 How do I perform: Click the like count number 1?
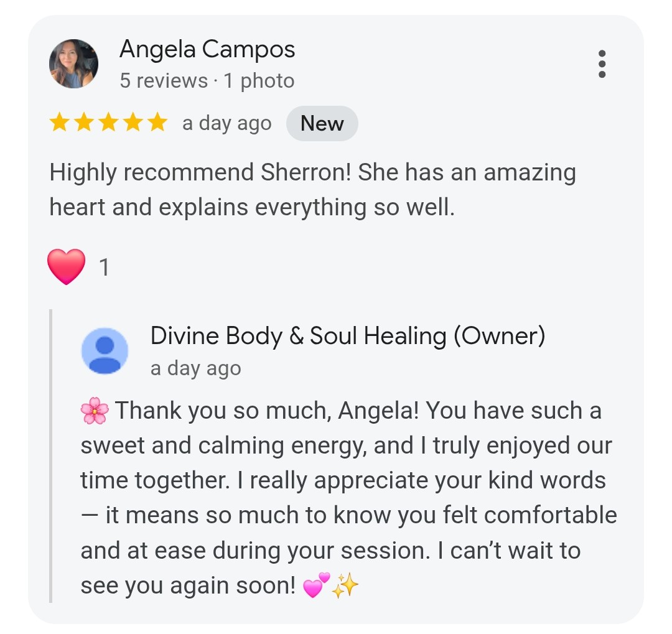[x=104, y=268]
